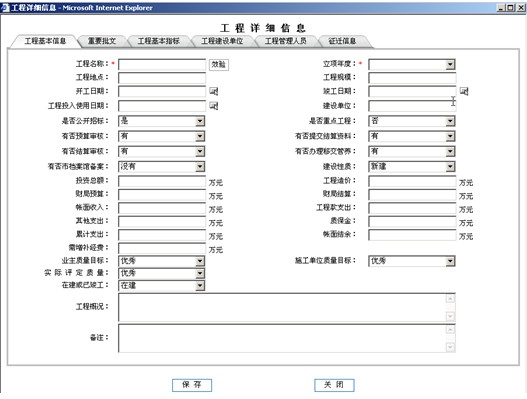Open the 工程基本指标 tab
This screenshot has width=527, height=399.
coord(159,41)
